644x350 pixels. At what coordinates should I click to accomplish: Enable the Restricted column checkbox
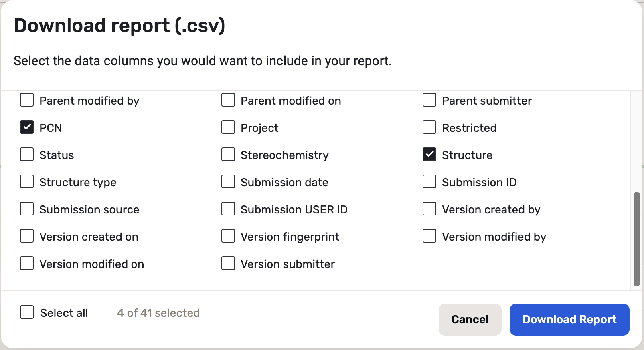click(x=429, y=127)
